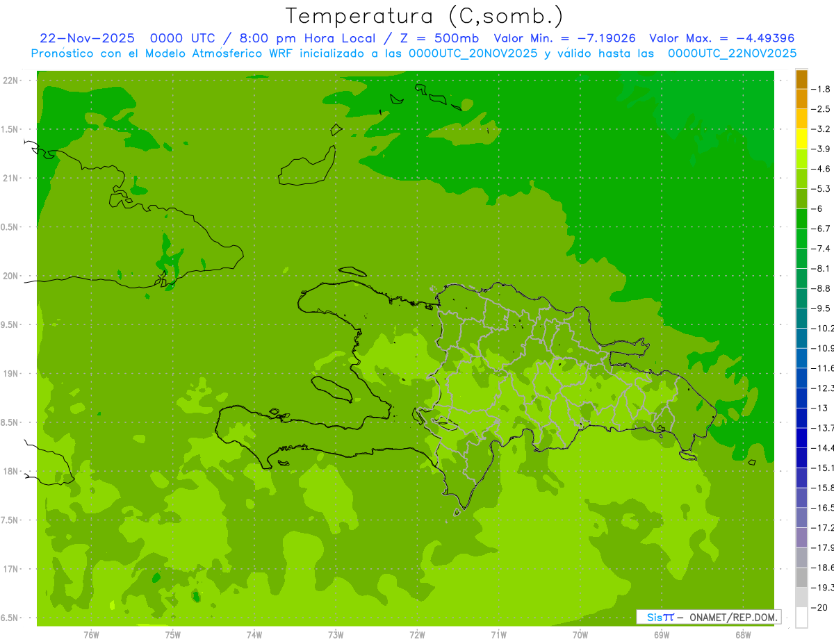Click the -4.6 value on the color scale
Viewport: 834px width, 644px height.
tap(821, 169)
